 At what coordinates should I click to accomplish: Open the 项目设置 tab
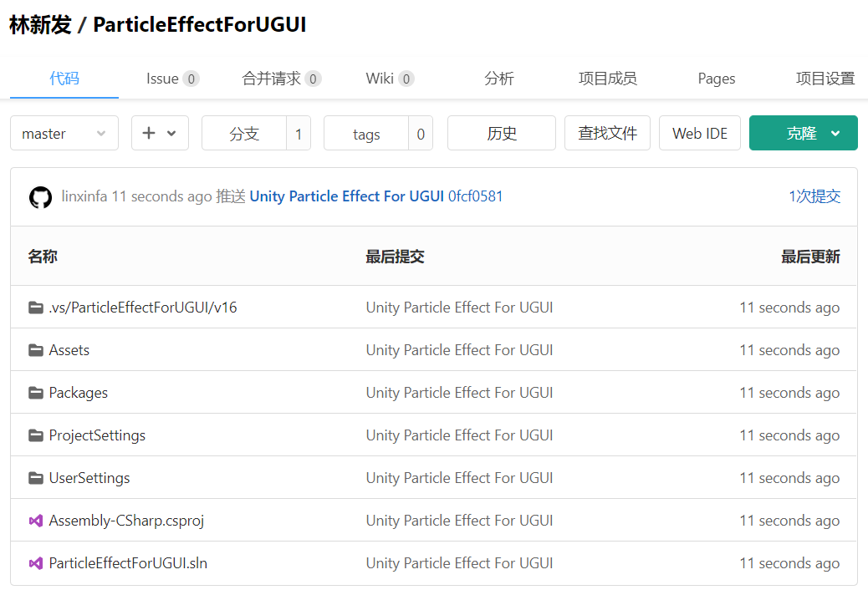(825, 79)
